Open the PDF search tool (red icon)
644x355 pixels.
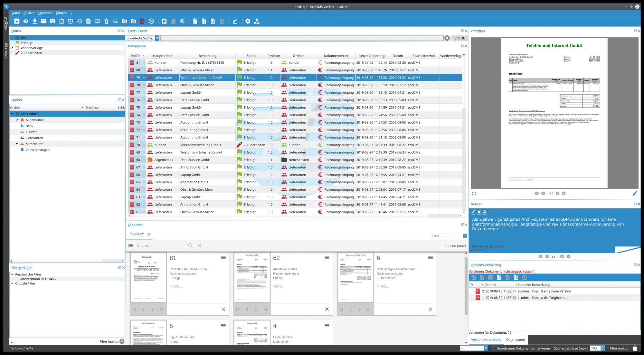click(142, 21)
